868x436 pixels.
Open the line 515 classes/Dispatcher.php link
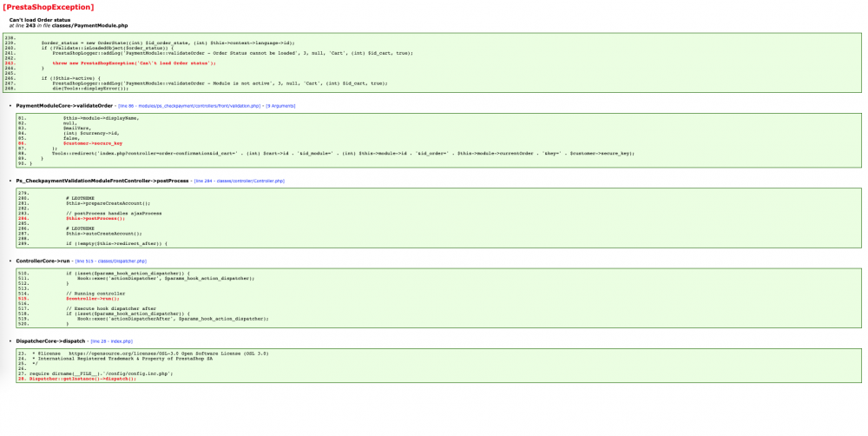coord(111,261)
